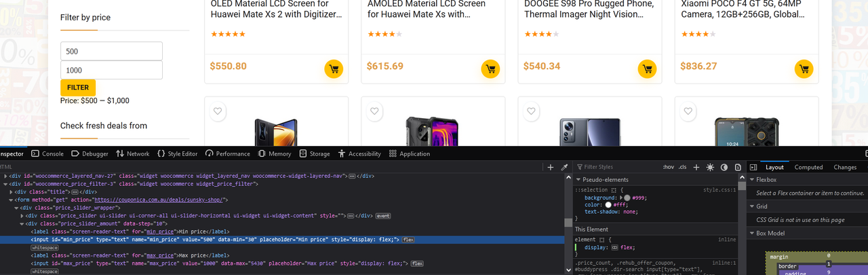Screen dimensions: 868x275
Task: Open the Storage tab
Action: (315, 154)
